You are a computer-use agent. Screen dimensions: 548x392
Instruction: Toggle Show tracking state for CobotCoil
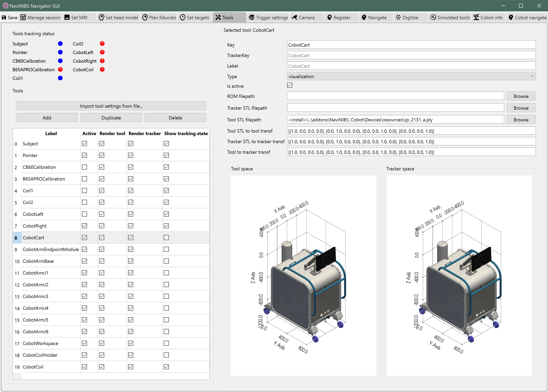click(166, 367)
